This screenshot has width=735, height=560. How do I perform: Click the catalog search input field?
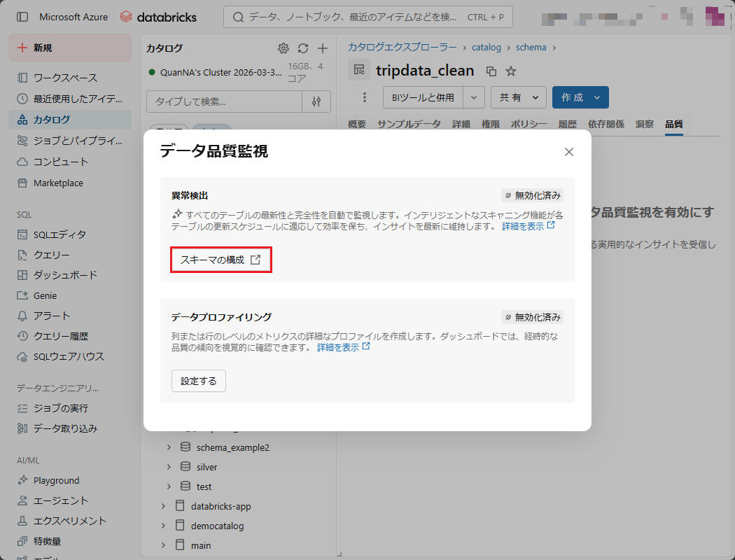click(x=224, y=101)
